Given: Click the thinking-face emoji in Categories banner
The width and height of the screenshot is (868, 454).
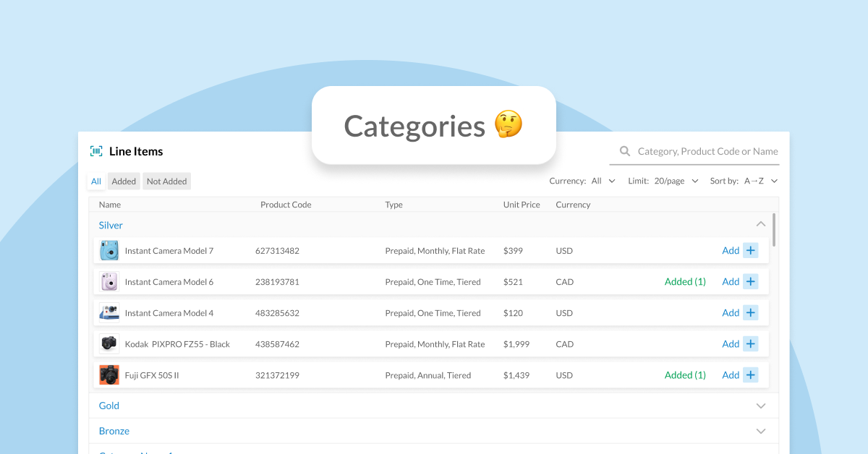Looking at the screenshot, I should point(508,124).
